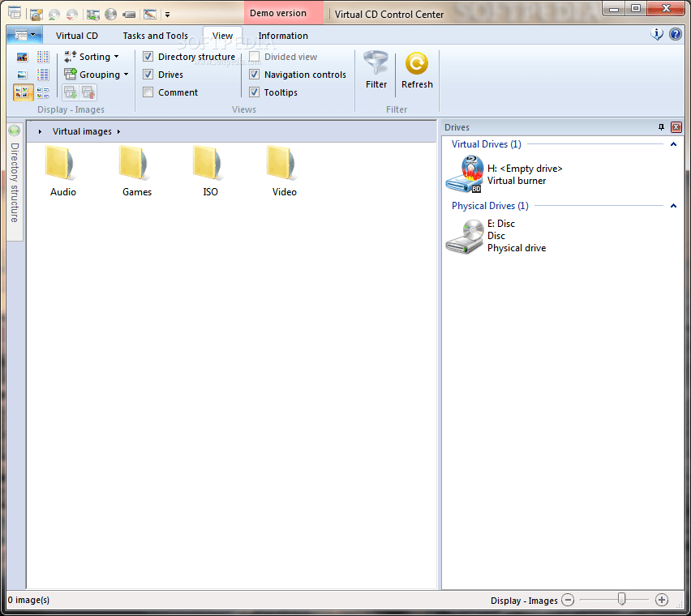Open the Virtual CD ribbon tab

point(77,36)
